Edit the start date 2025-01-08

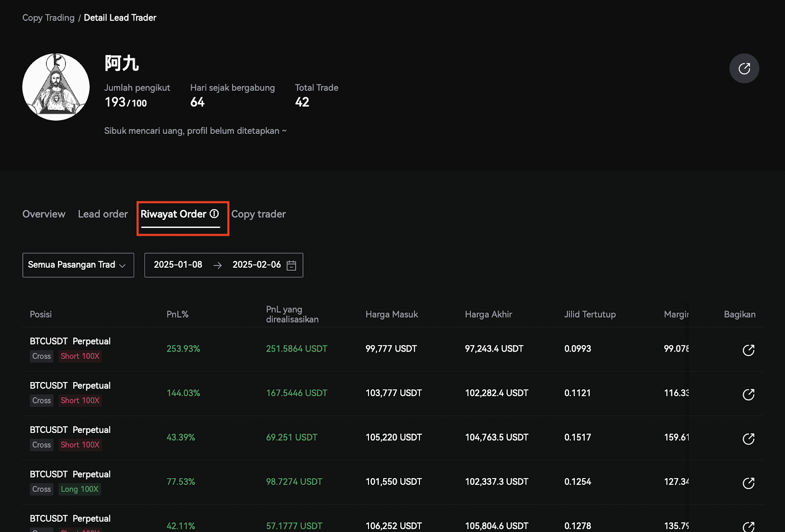(x=178, y=265)
